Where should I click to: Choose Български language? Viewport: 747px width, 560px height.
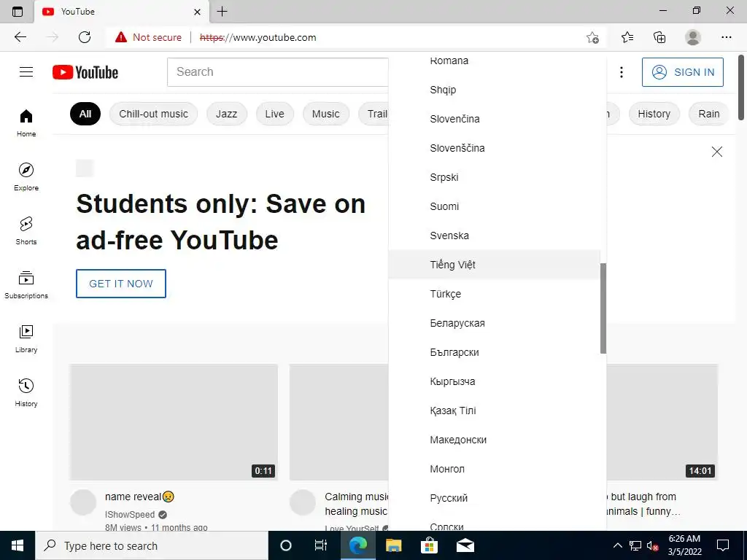(494, 352)
